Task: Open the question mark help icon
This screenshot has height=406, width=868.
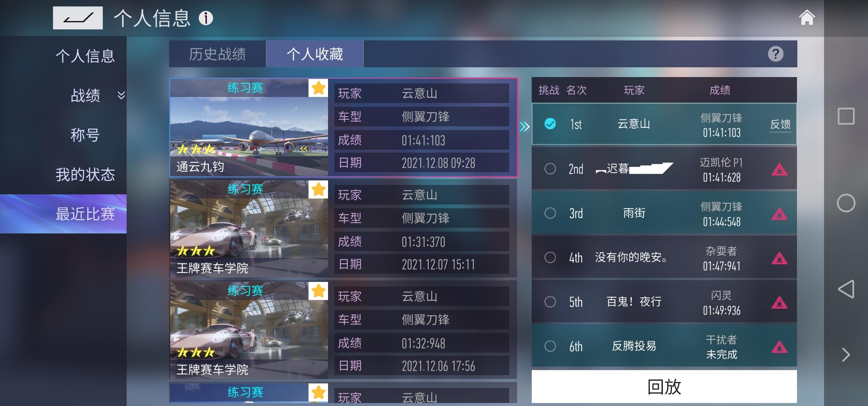Action: 776,54
